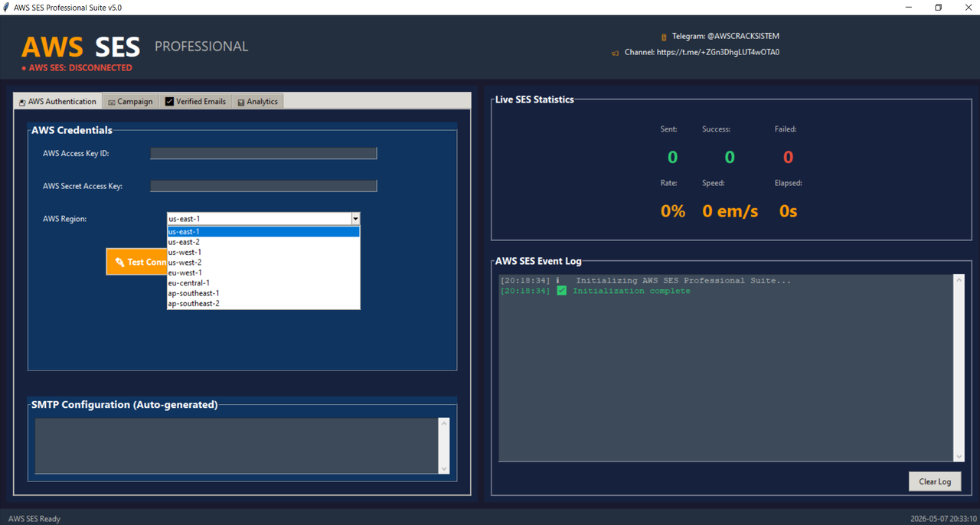
Task: Click the "AWS SES Event Log" heading
Action: (538, 262)
